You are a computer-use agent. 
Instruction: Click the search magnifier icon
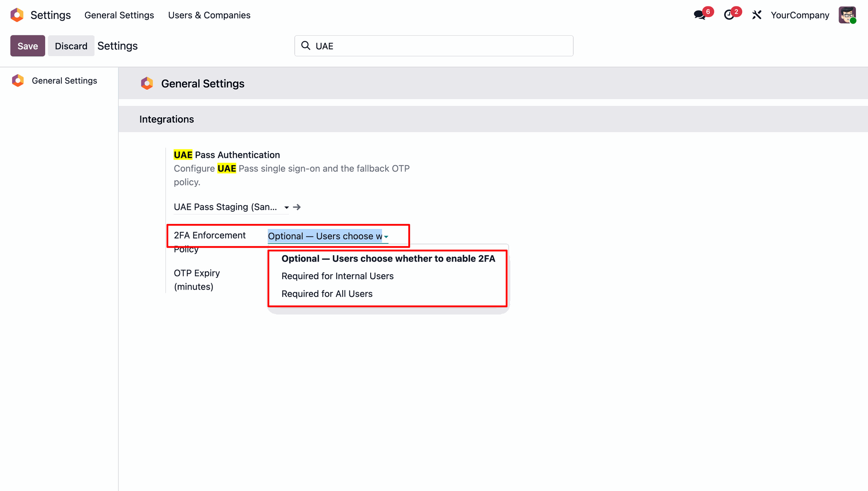pos(306,46)
